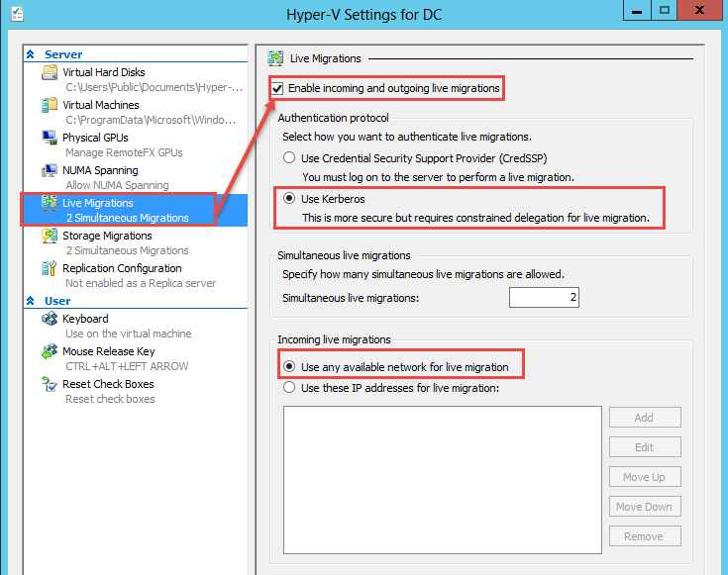This screenshot has height=575, width=728.
Task: Click the Reset Check Boxes icon
Action: point(50,384)
